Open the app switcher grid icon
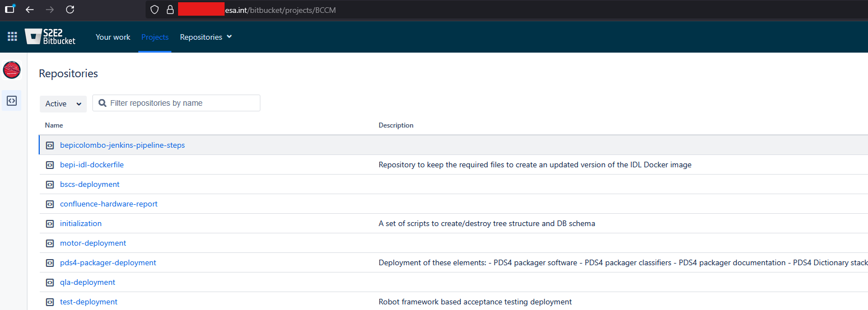Viewport: 868px width, 310px height. click(12, 37)
